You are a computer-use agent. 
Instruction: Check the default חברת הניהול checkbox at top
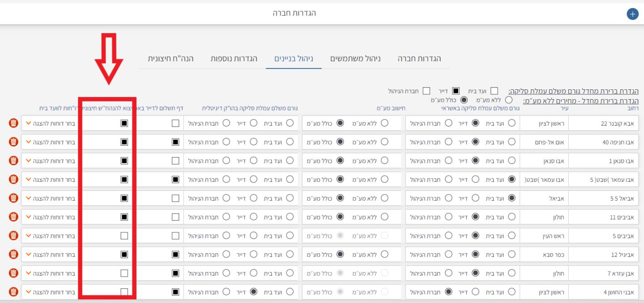pos(426,91)
